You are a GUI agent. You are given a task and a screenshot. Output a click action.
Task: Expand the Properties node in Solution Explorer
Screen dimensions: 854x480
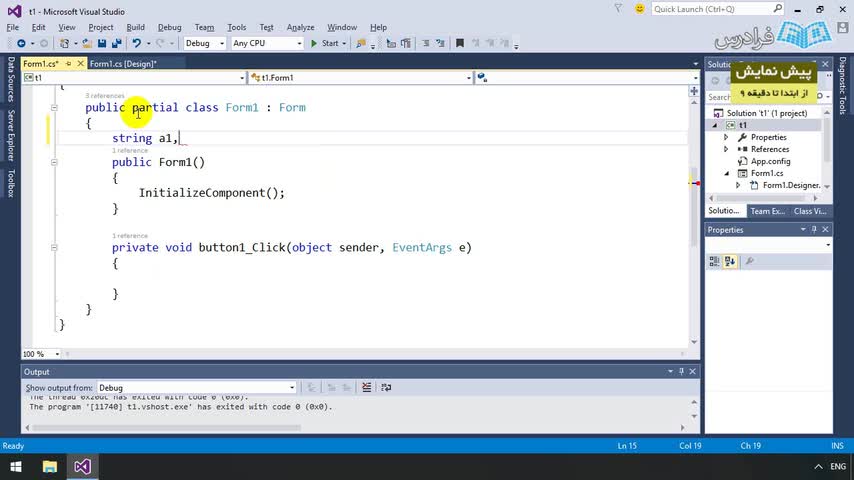pos(726,137)
